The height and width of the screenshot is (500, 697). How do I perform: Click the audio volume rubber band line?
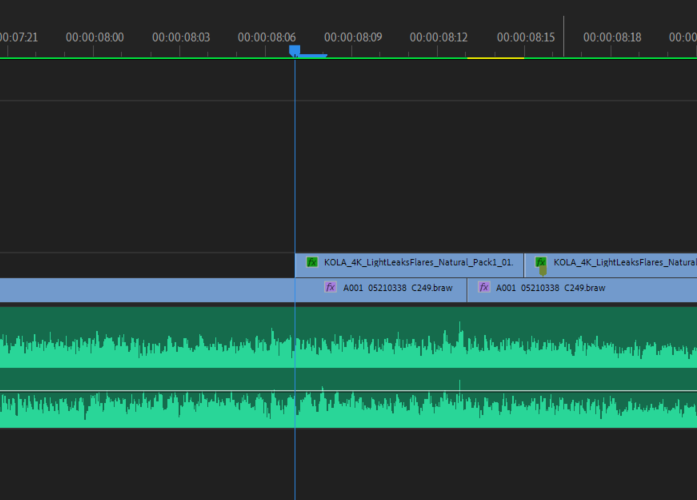(x=348, y=391)
